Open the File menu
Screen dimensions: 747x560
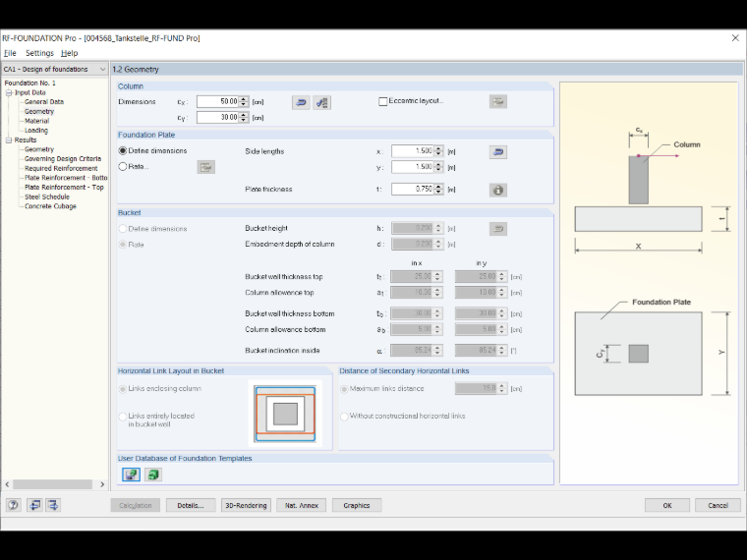tap(10, 53)
